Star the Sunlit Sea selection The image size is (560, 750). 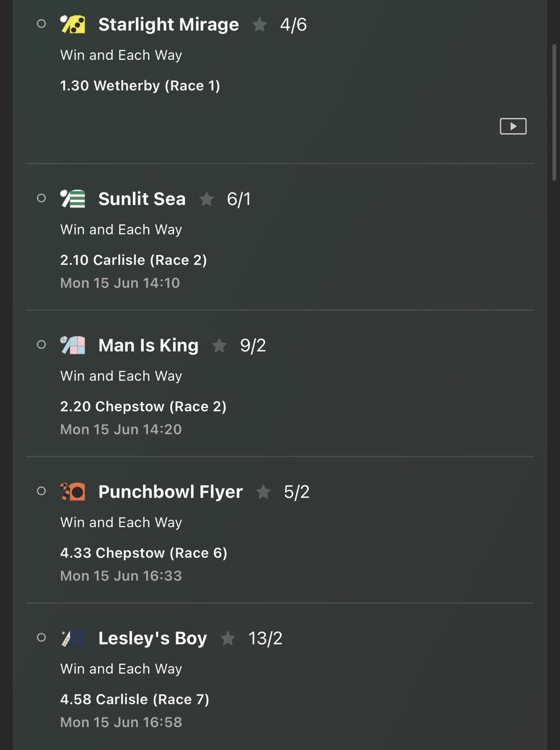coord(206,199)
